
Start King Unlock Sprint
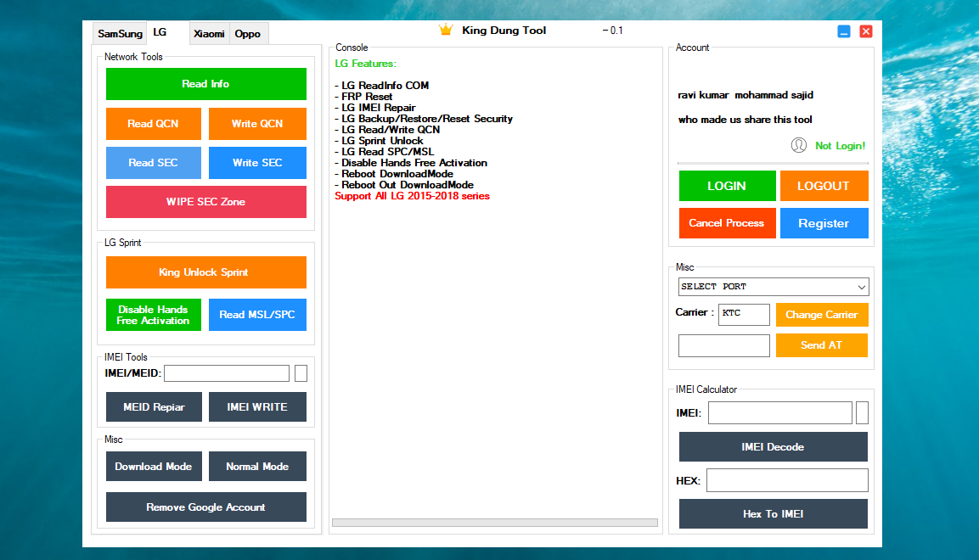206,272
